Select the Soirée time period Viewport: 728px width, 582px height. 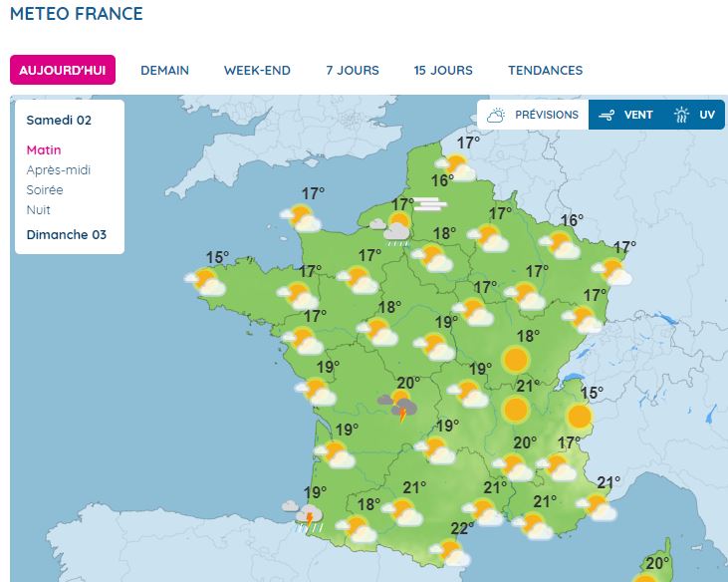click(x=45, y=190)
